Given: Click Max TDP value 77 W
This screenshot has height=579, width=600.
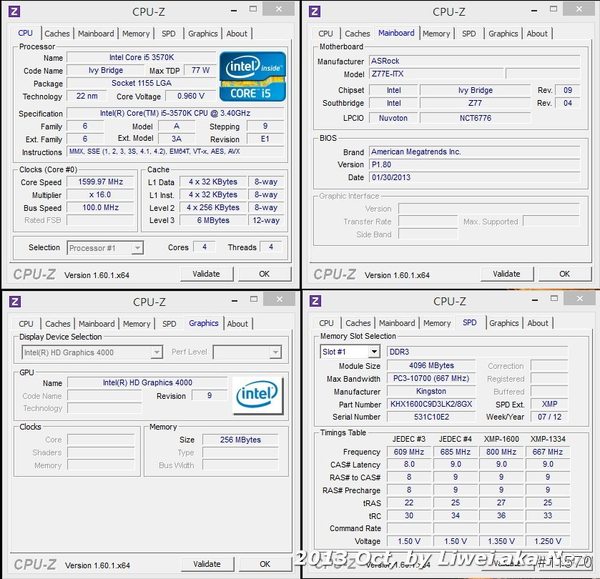Looking at the screenshot, I should (200, 70).
